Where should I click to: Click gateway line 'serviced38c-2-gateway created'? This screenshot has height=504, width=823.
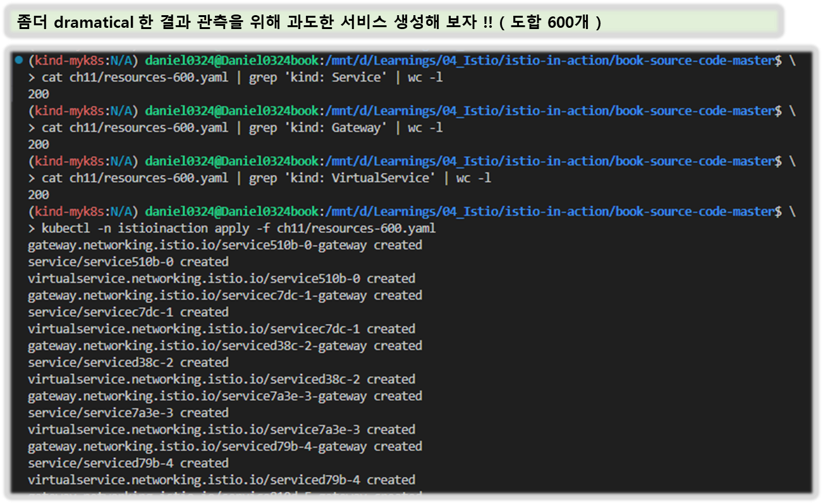coord(225,346)
